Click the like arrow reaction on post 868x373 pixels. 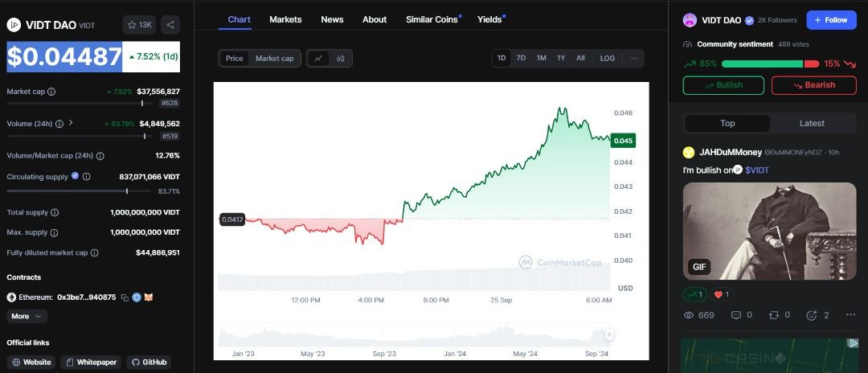tap(693, 294)
